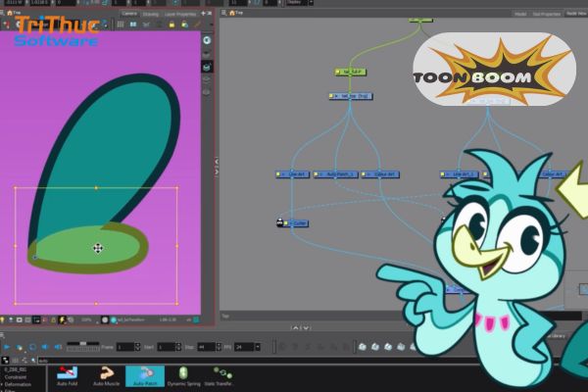The width and height of the screenshot is (588, 392).
Task: Select the Auto-Patch_1 node
Action: coord(335,174)
